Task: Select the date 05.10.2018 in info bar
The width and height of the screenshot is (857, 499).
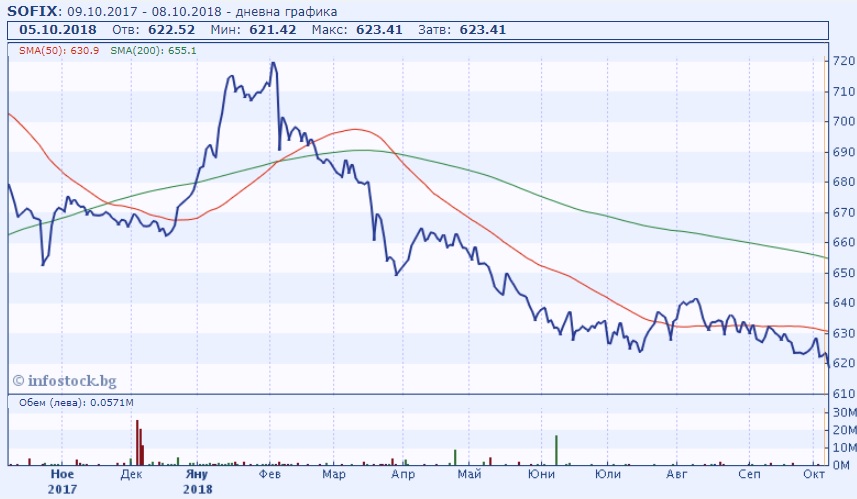Action: tap(58, 30)
